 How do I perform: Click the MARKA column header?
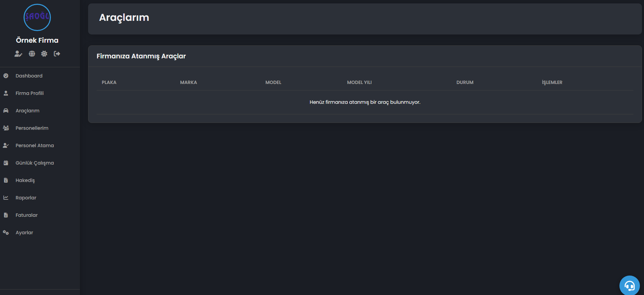[x=188, y=82]
